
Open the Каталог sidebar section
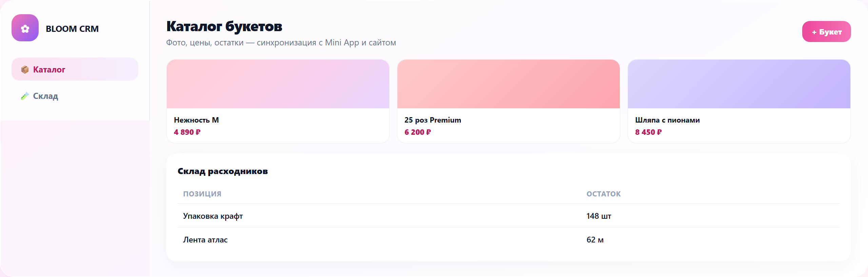click(75, 69)
